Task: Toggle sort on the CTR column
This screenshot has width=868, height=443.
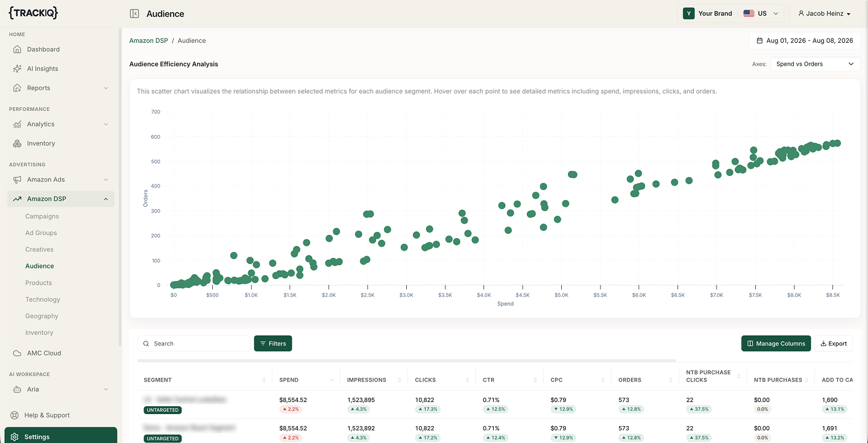Action: pos(535,380)
